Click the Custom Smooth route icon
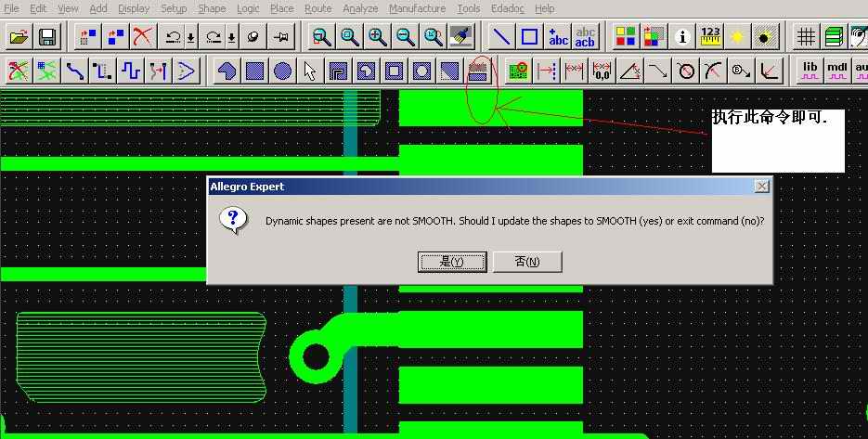Image resolution: width=868 pixels, height=439 pixels. tap(159, 71)
